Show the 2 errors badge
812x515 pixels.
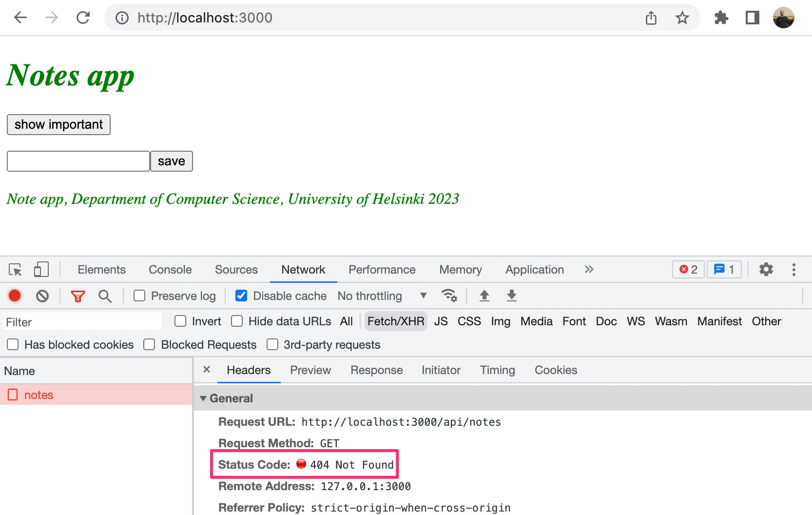[688, 269]
